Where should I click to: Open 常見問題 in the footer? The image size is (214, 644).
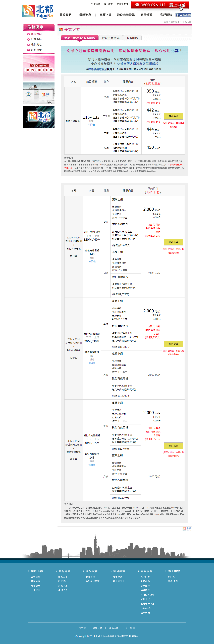tap(145, 586)
